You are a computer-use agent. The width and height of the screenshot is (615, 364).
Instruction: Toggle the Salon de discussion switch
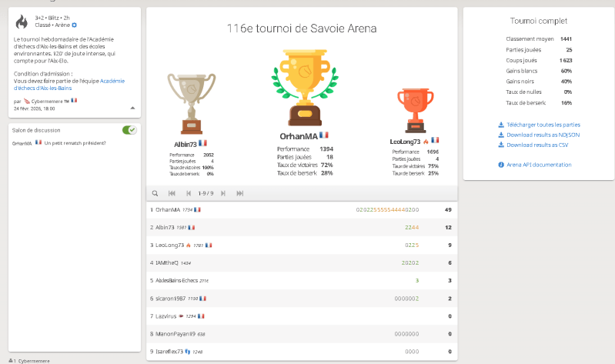[x=129, y=130]
